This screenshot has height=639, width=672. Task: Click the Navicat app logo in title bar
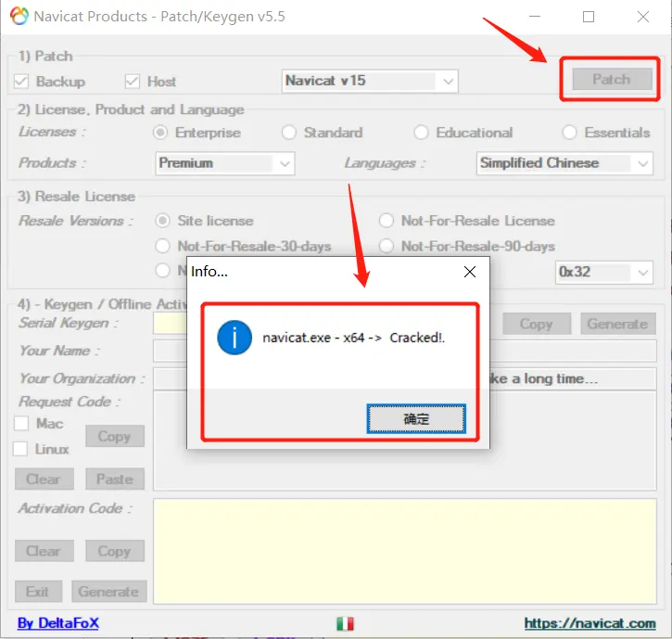click(x=19, y=17)
